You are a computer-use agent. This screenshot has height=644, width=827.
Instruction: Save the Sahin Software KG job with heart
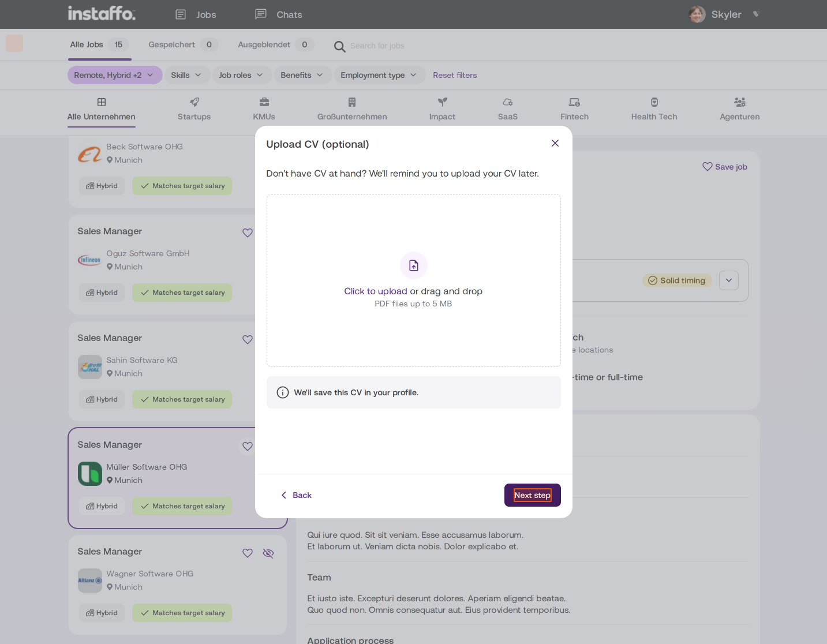click(248, 339)
